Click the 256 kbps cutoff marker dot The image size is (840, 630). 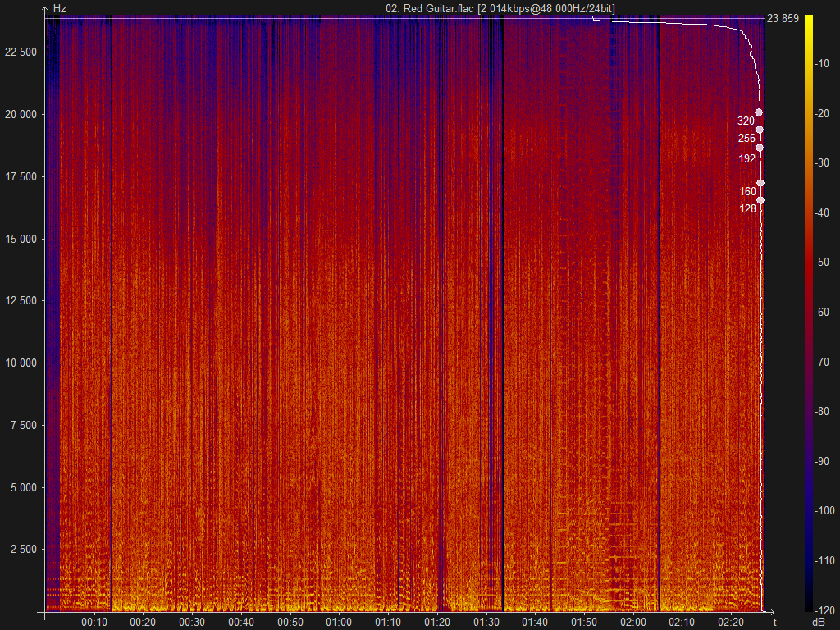click(759, 130)
